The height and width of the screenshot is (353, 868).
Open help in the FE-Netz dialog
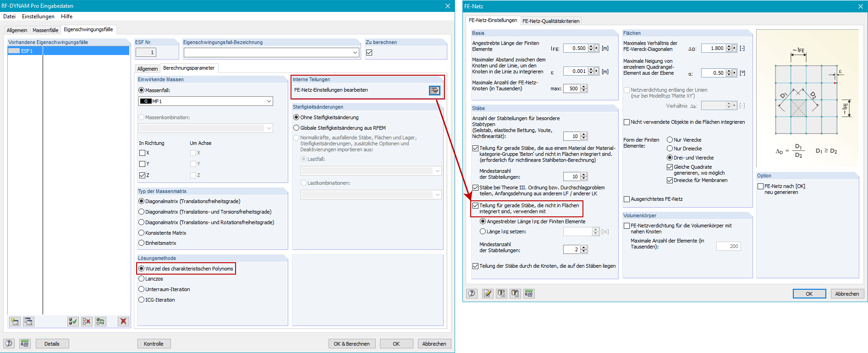click(x=472, y=293)
